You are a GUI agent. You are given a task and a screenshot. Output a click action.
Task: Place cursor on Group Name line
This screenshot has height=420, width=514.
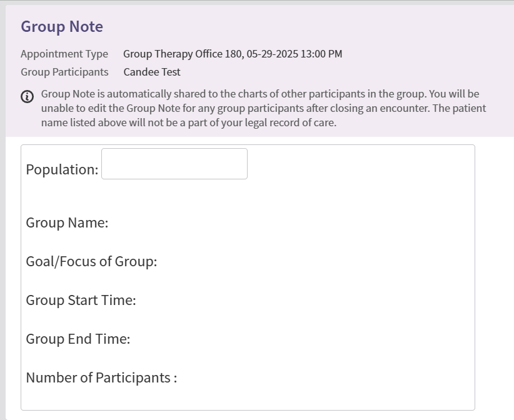tap(67, 223)
